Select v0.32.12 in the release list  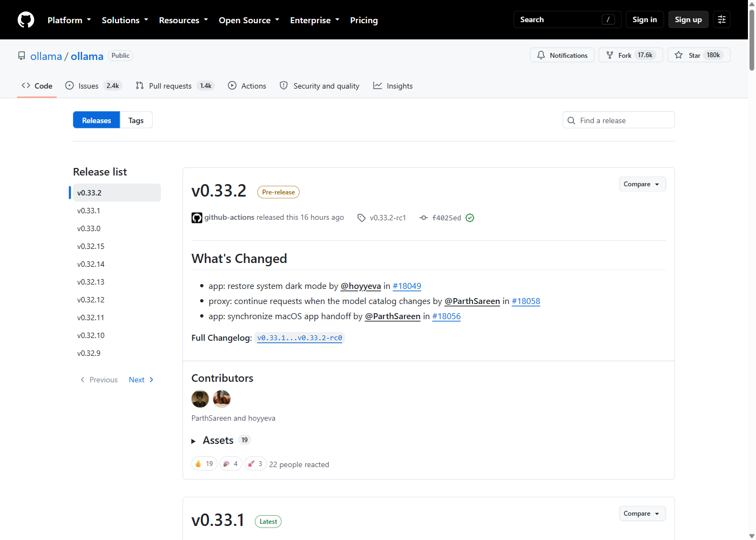[x=117, y=300]
